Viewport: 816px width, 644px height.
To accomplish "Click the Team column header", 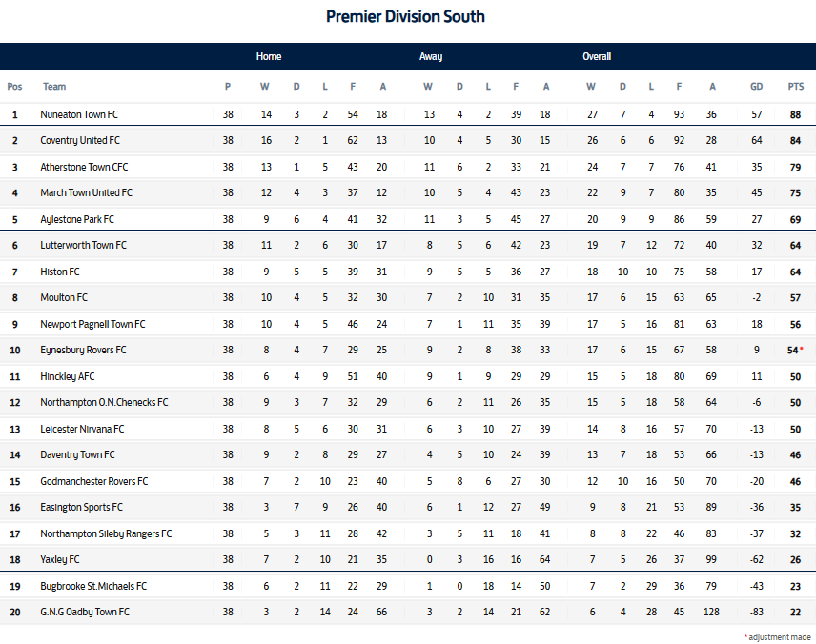I will tap(54, 87).
